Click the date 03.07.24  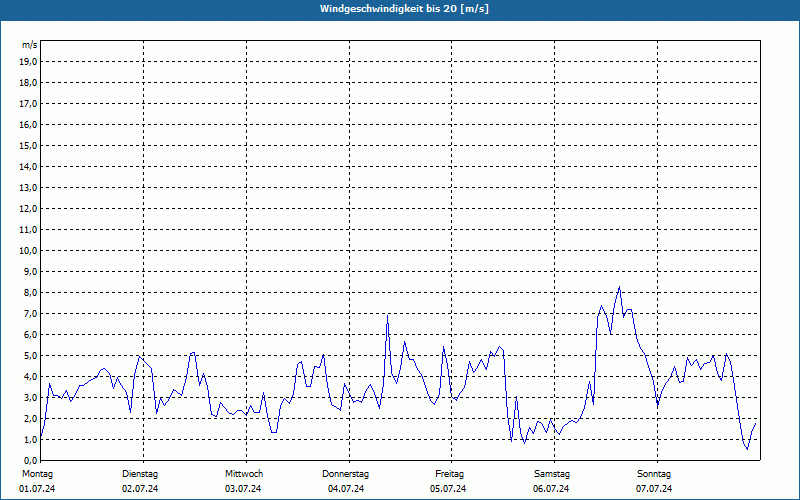click(243, 489)
